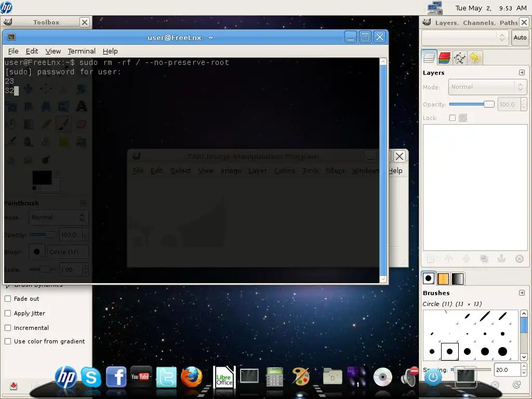The image size is (532, 399).
Task: Enable Use color from gradient checkbox
Action: pyautogui.click(x=8, y=342)
